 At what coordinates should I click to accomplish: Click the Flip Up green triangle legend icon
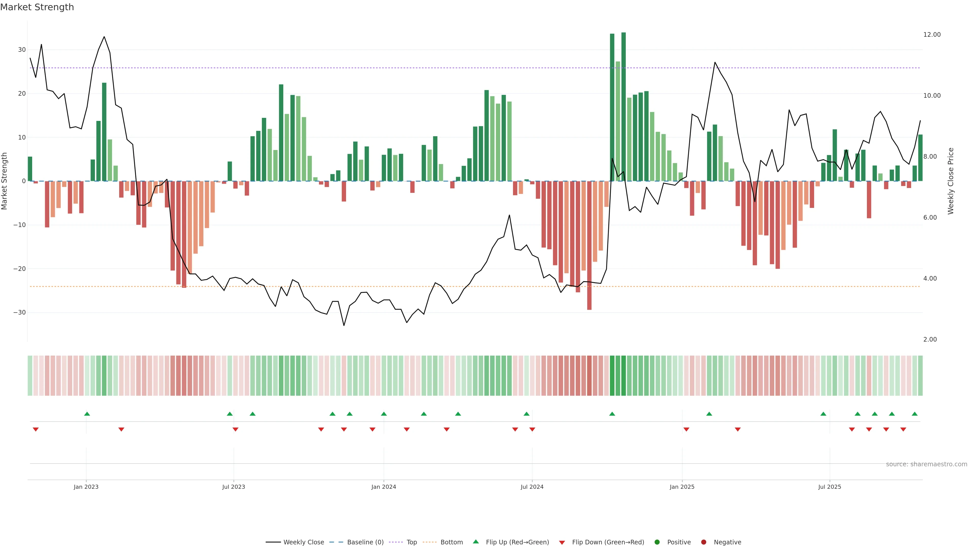[x=475, y=542]
